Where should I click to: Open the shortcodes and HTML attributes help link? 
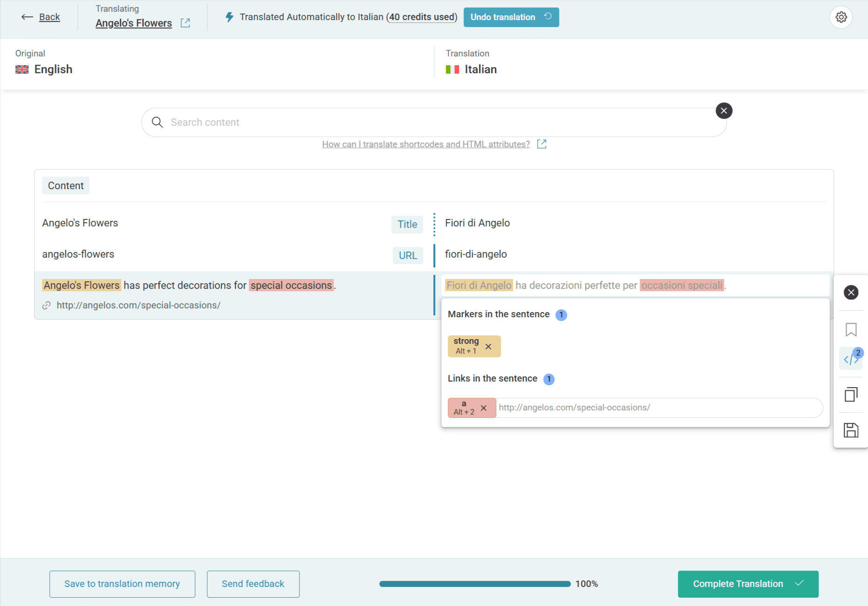pos(425,144)
